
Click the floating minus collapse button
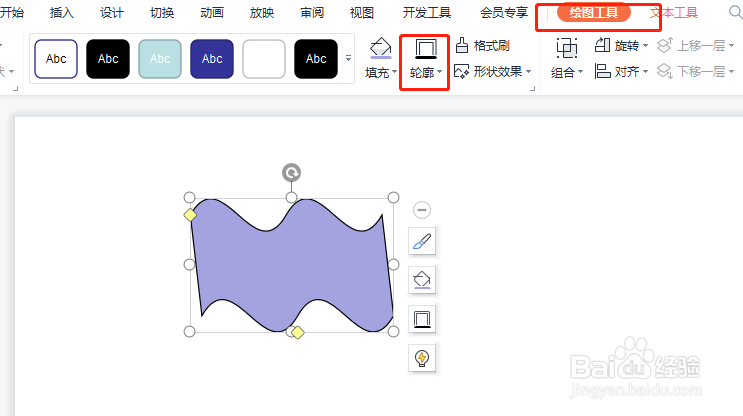(422, 210)
